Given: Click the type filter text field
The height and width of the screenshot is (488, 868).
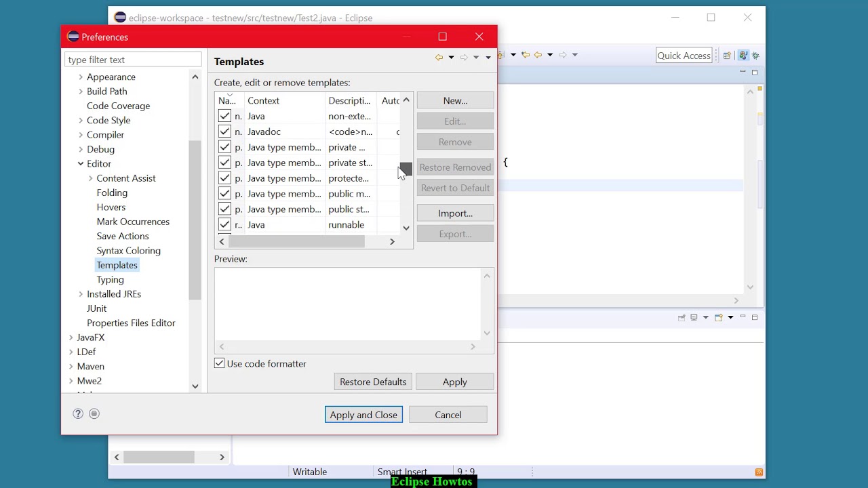Looking at the screenshot, I should tap(133, 60).
